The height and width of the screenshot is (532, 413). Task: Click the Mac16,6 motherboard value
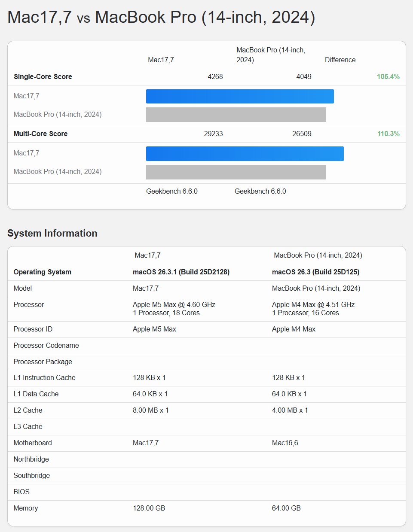pos(285,443)
